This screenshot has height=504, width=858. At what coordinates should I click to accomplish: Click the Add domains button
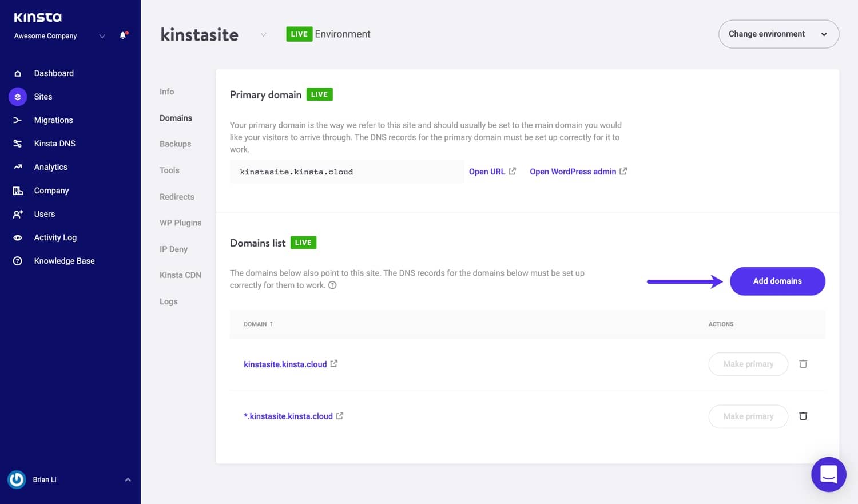tap(777, 281)
